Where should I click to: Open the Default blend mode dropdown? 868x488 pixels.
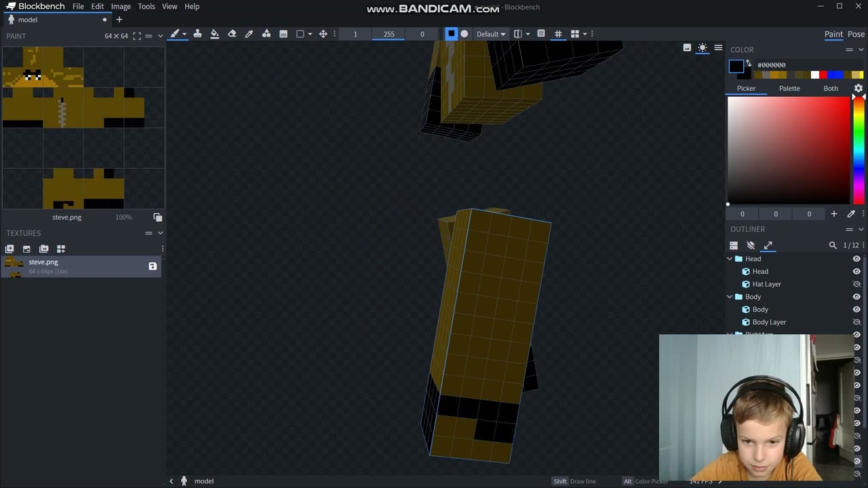click(490, 34)
